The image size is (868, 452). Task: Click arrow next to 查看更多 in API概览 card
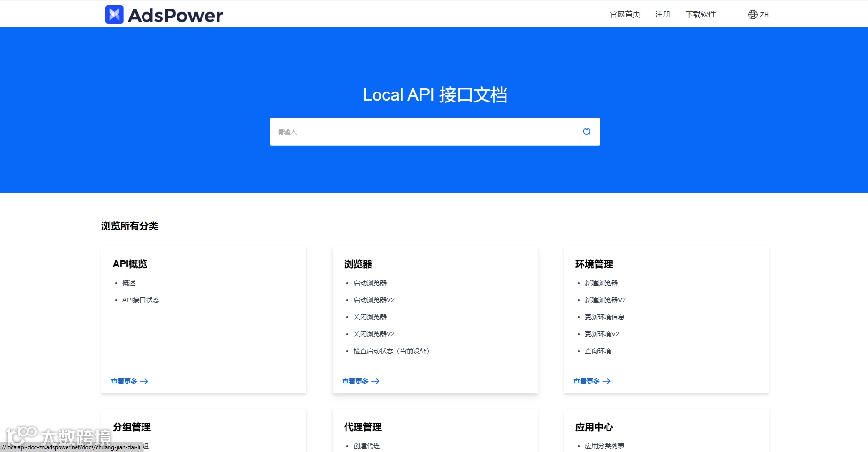[144, 381]
